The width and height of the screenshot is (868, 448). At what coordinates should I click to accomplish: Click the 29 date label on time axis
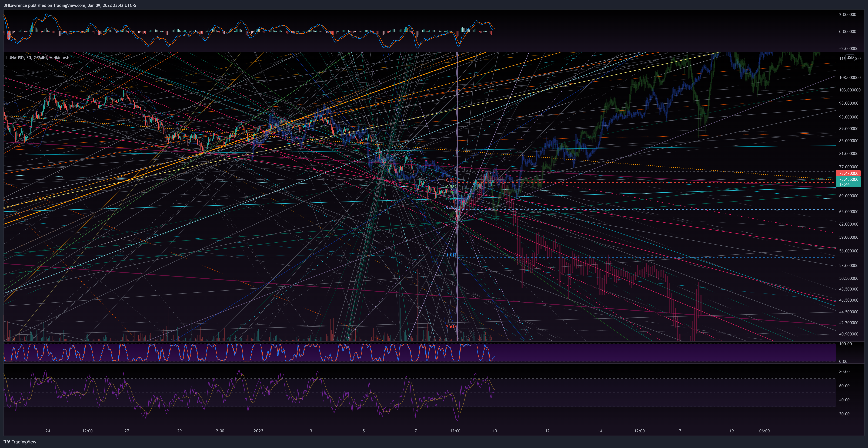click(x=179, y=431)
